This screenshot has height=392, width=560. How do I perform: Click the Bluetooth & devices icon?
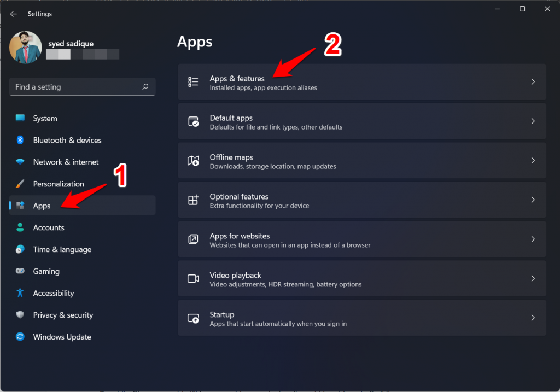[x=20, y=141]
